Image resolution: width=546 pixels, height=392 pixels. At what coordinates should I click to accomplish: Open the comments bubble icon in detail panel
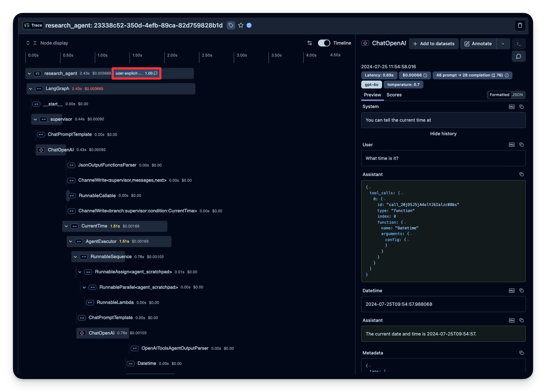(x=519, y=57)
